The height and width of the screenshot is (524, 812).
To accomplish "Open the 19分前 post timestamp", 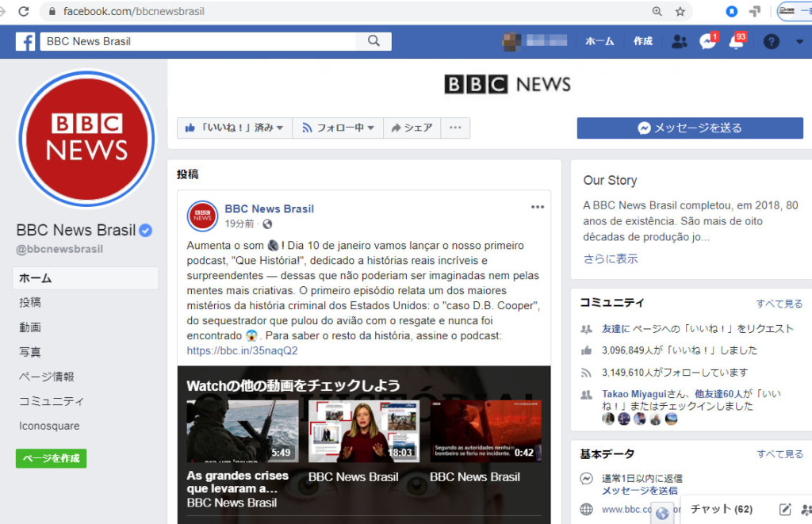I will pos(239,224).
